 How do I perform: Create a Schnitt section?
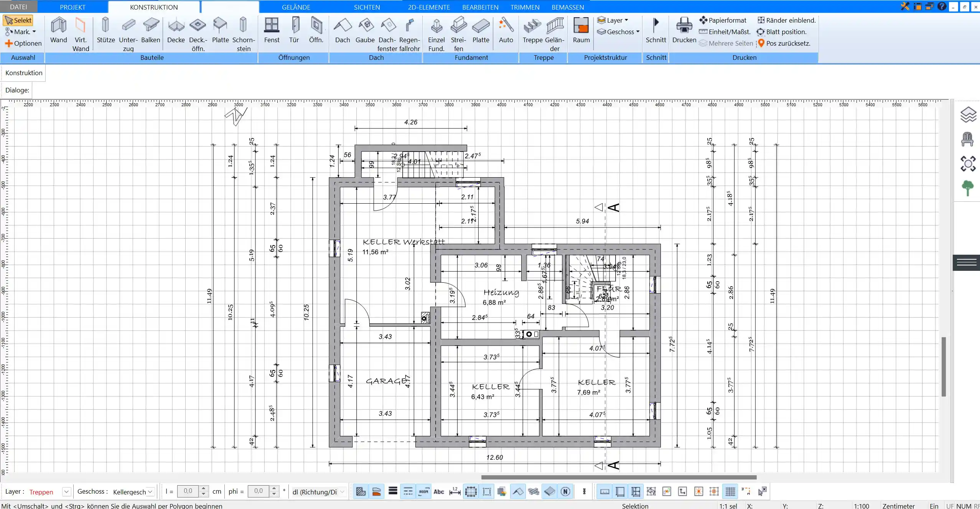(656, 30)
